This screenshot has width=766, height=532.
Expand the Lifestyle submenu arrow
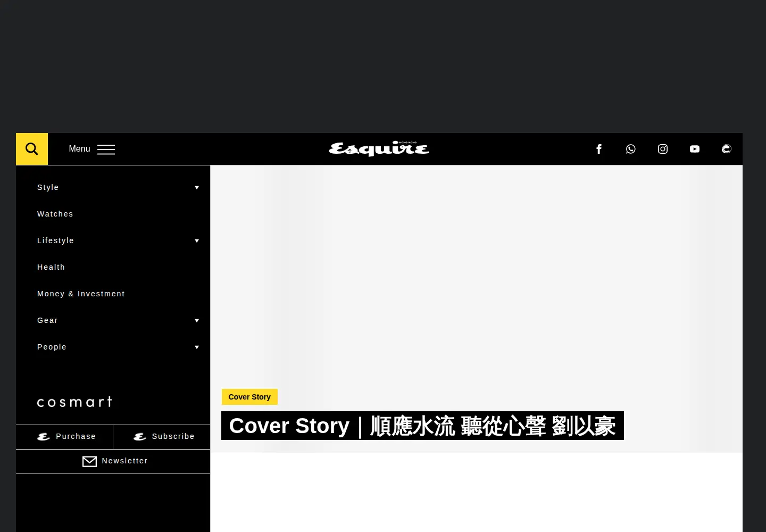click(197, 241)
